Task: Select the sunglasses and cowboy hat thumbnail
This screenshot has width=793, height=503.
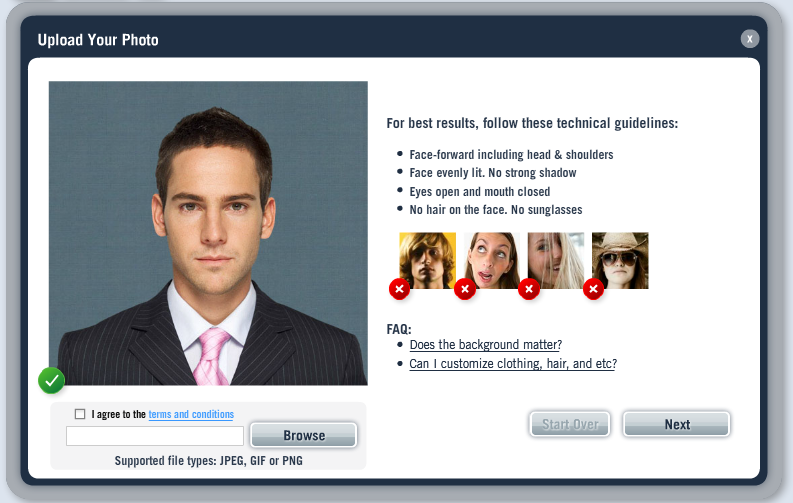Action: 620,260
